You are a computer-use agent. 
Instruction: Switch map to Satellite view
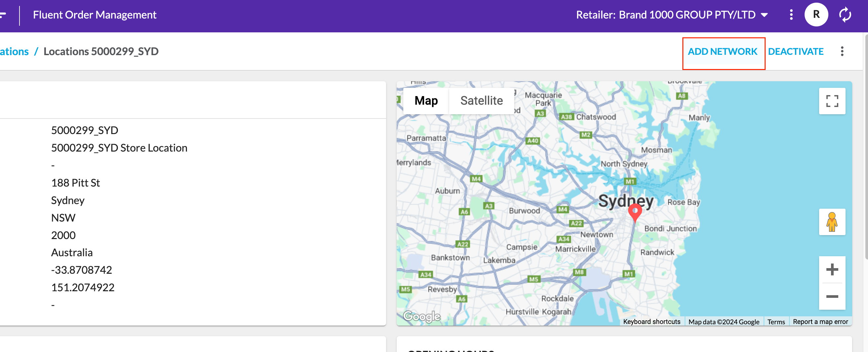click(x=481, y=101)
